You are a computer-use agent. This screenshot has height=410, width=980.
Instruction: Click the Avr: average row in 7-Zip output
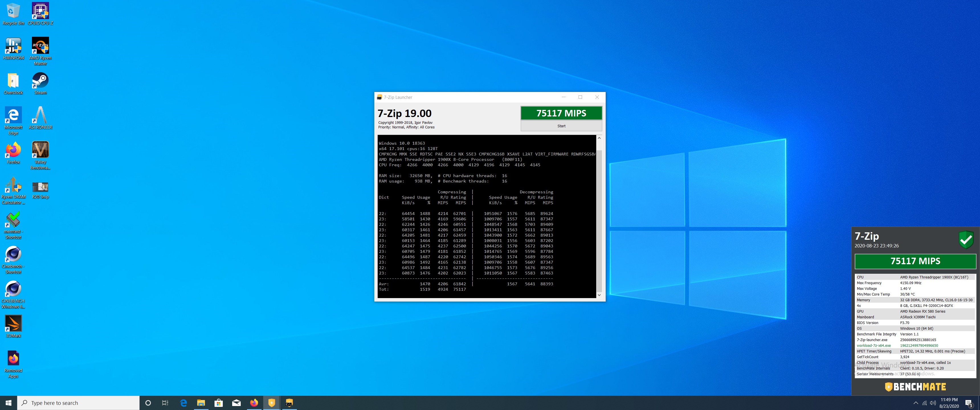pyautogui.click(x=466, y=284)
